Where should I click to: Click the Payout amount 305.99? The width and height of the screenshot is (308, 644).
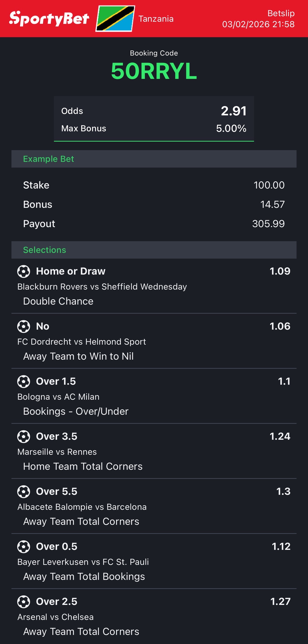click(x=268, y=224)
